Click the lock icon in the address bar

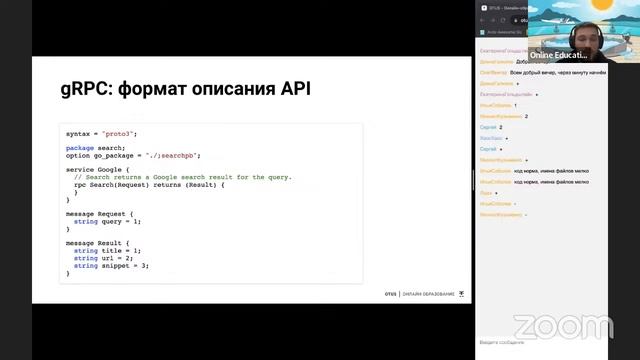[516, 20]
